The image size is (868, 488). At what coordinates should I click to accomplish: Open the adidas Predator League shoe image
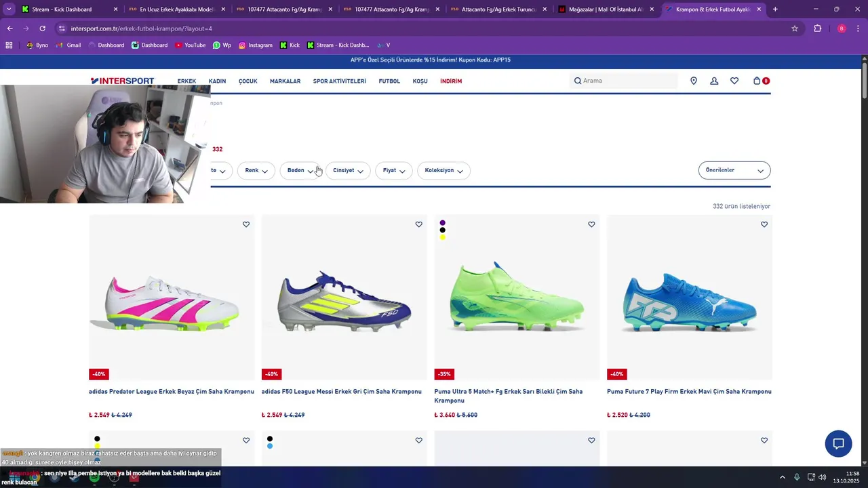click(172, 298)
